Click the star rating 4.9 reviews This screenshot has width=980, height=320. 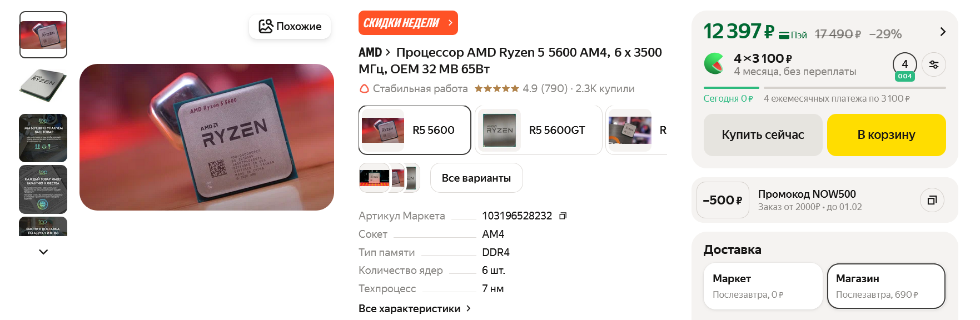[x=521, y=88]
